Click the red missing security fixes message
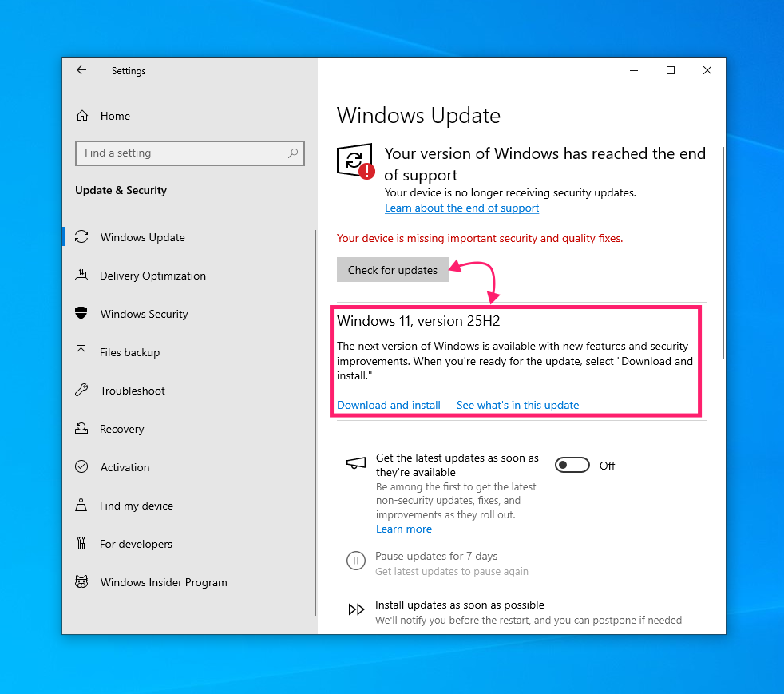Viewport: 784px width, 694px height. [480, 239]
